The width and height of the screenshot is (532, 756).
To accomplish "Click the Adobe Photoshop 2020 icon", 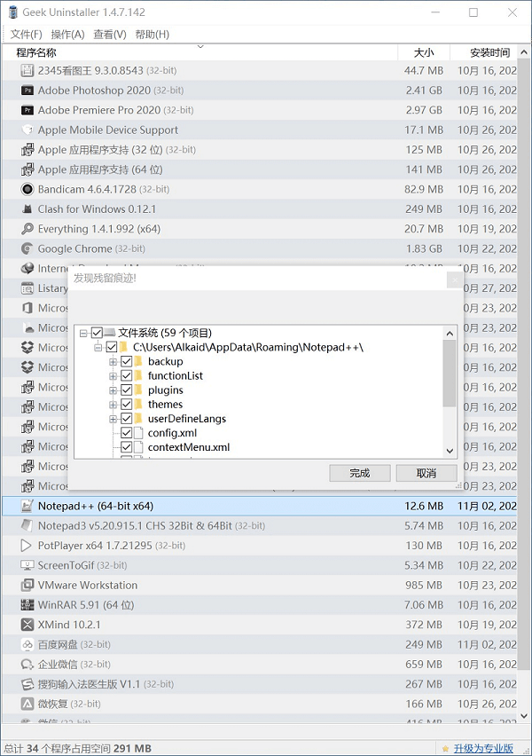I will click(28, 91).
